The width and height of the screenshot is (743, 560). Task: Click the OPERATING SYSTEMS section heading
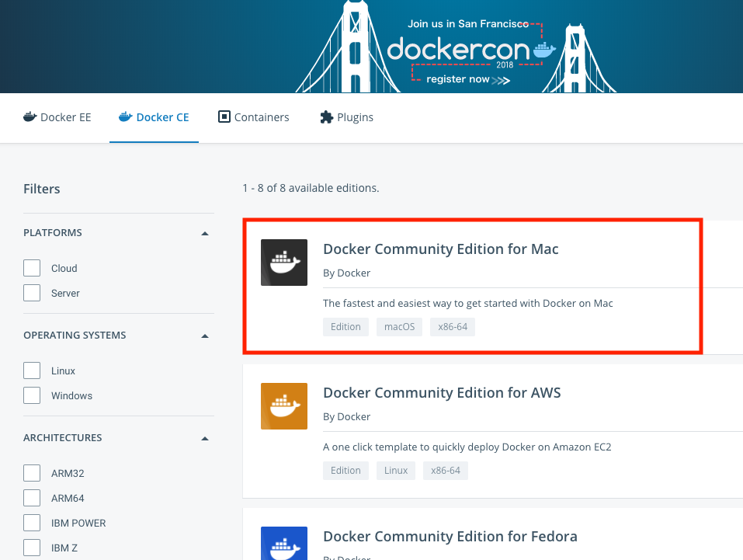tap(75, 336)
